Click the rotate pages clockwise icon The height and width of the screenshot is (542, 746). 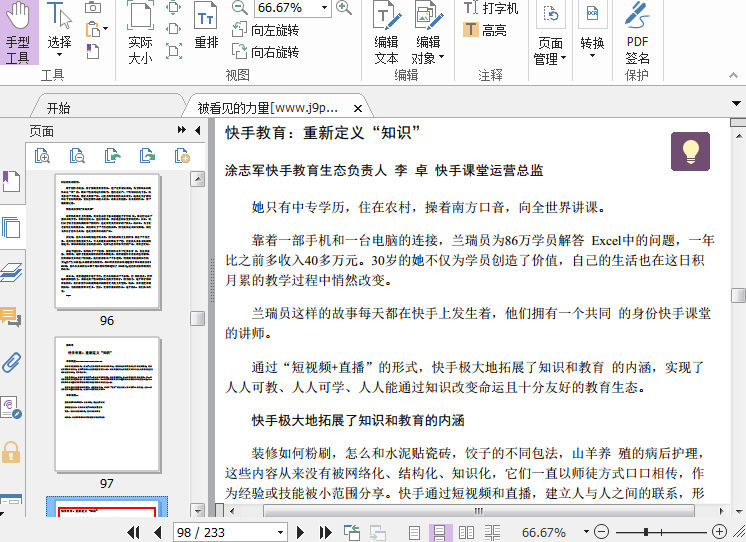tap(147, 155)
